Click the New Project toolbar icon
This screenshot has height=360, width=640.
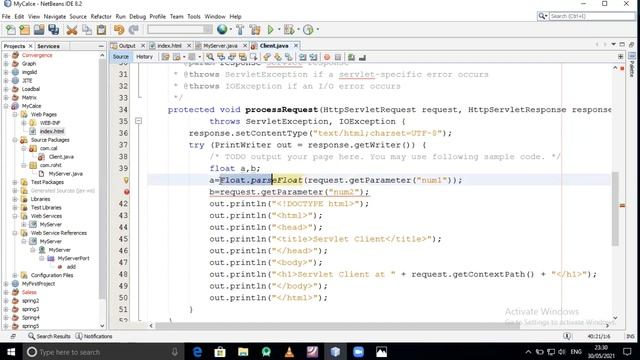[24, 30]
